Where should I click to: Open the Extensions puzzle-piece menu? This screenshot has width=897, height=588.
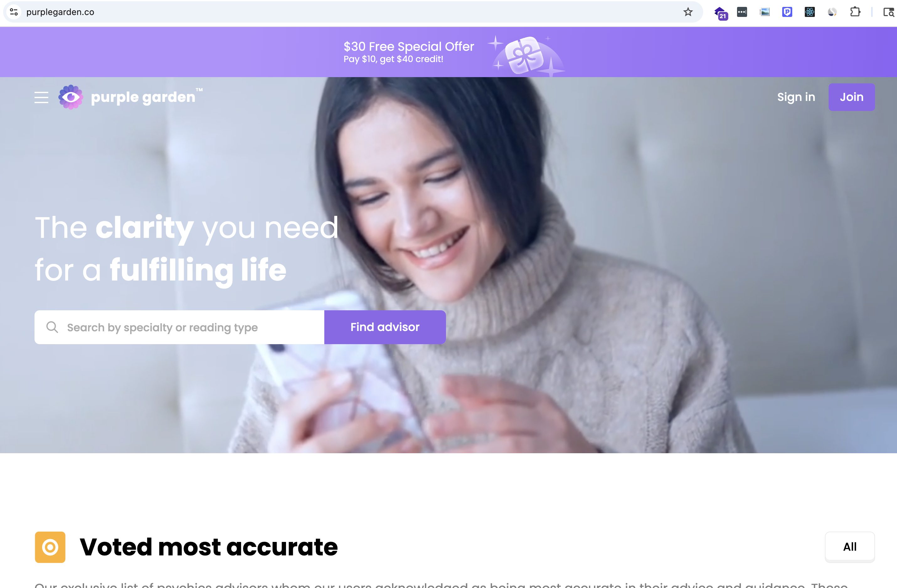click(855, 12)
